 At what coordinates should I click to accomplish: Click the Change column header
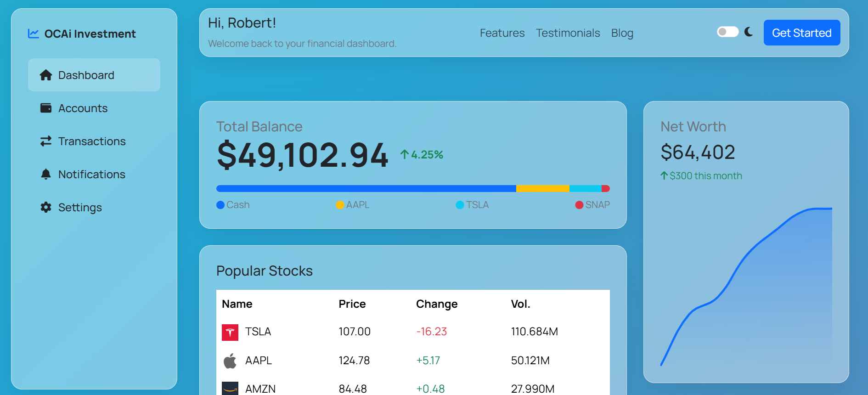436,304
